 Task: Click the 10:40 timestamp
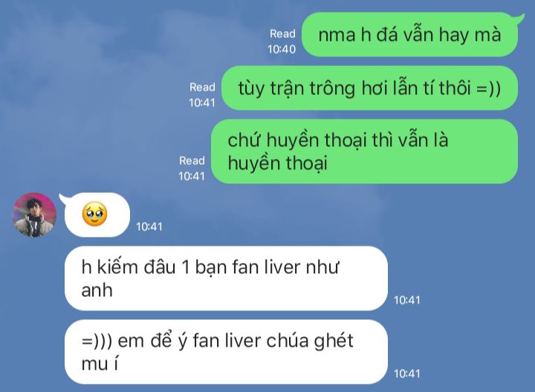pos(282,49)
